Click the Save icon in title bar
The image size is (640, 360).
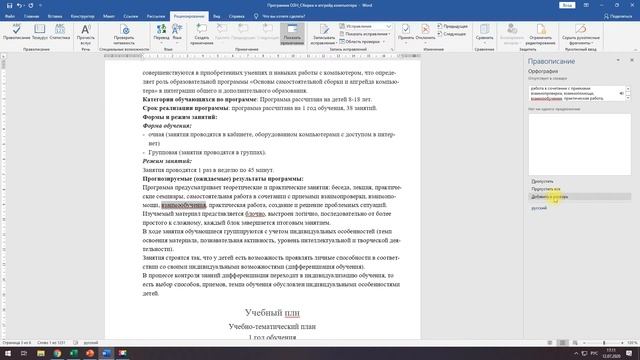(x=9, y=5)
